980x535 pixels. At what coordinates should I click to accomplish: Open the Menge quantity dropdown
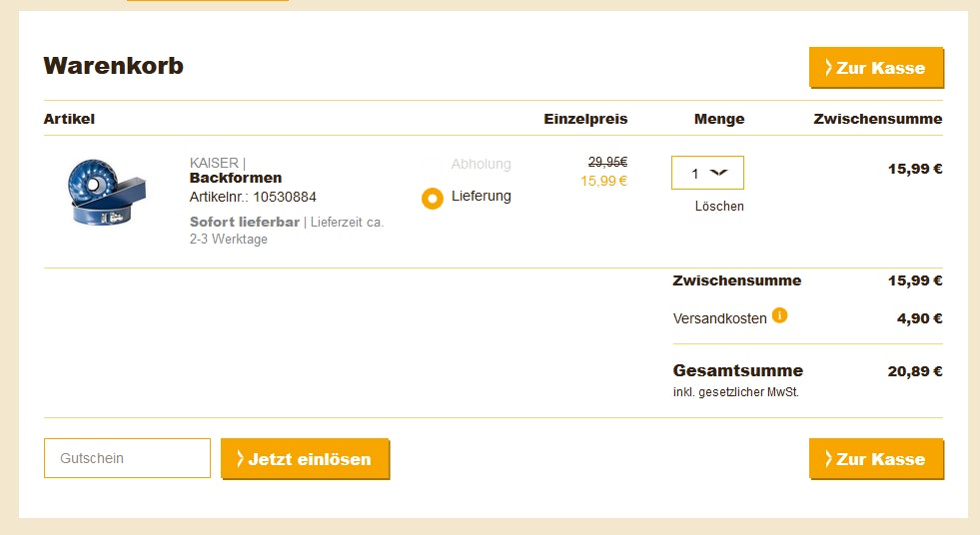(x=707, y=173)
